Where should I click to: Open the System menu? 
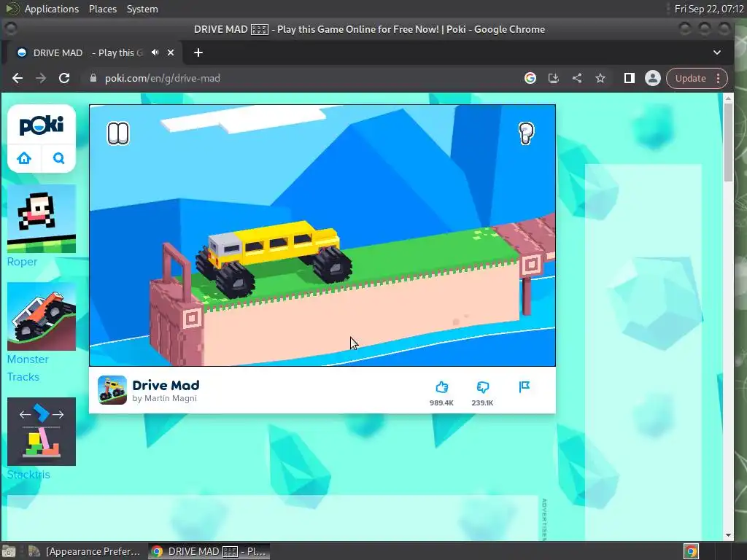[x=142, y=9]
